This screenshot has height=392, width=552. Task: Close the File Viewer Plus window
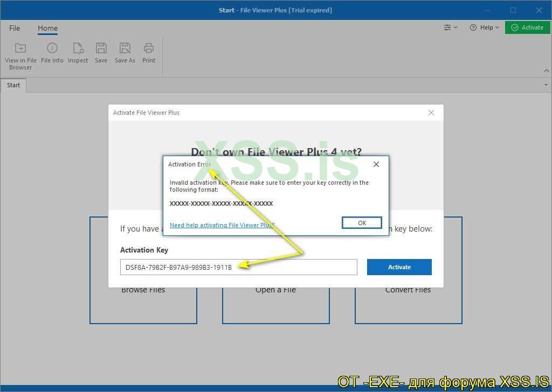(539, 10)
